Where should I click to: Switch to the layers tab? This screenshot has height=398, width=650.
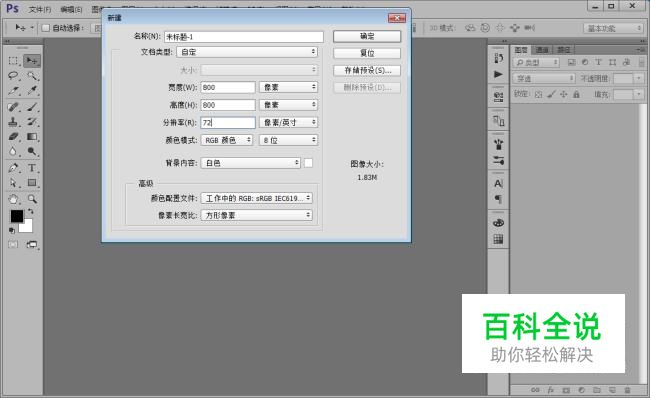click(x=521, y=50)
